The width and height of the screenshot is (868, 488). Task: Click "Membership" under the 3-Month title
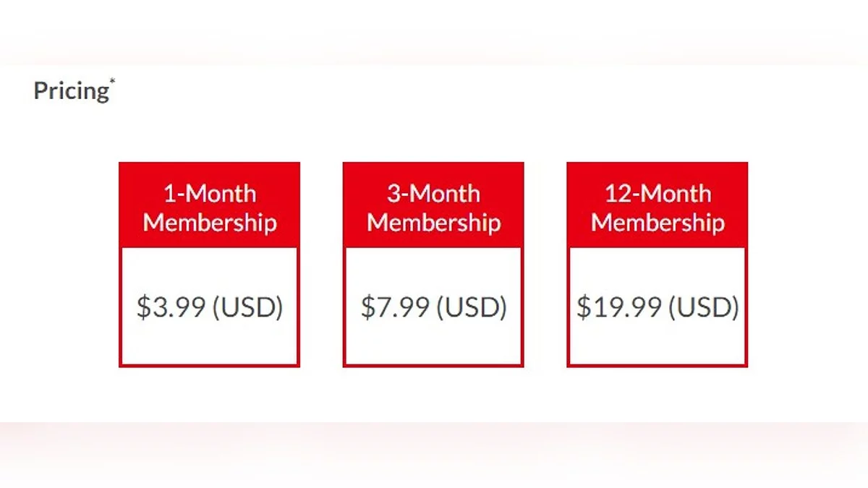(x=433, y=222)
